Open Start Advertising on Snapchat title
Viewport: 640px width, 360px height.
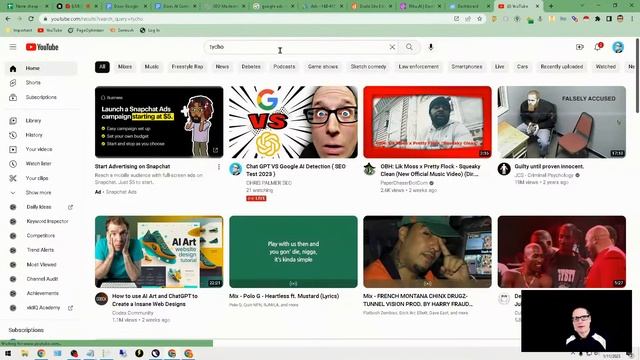tap(132, 167)
